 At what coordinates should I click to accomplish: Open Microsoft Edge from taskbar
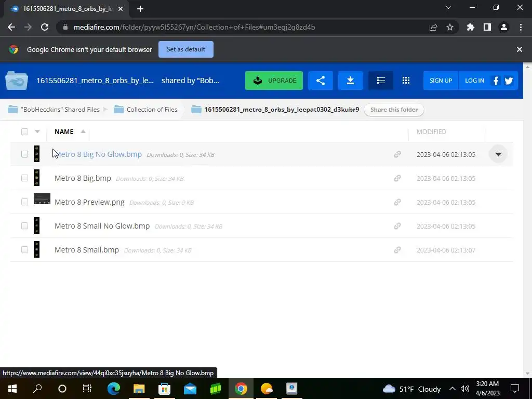coord(114,389)
